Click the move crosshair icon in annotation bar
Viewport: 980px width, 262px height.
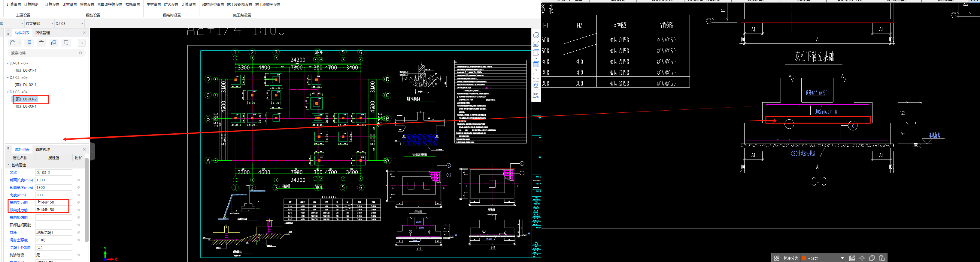tap(862, 258)
